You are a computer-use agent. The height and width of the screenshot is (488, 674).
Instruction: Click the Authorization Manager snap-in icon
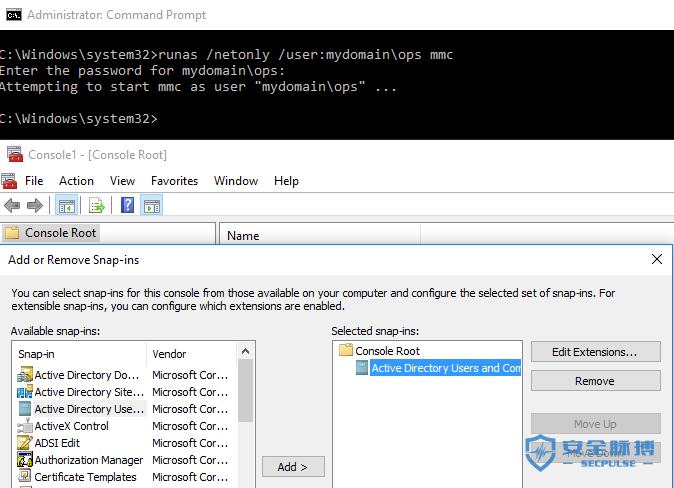25,460
